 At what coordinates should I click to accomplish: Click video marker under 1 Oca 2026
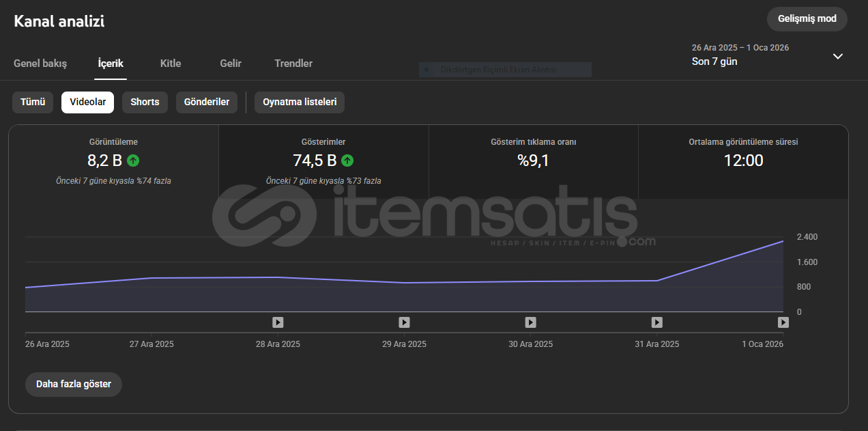783,322
